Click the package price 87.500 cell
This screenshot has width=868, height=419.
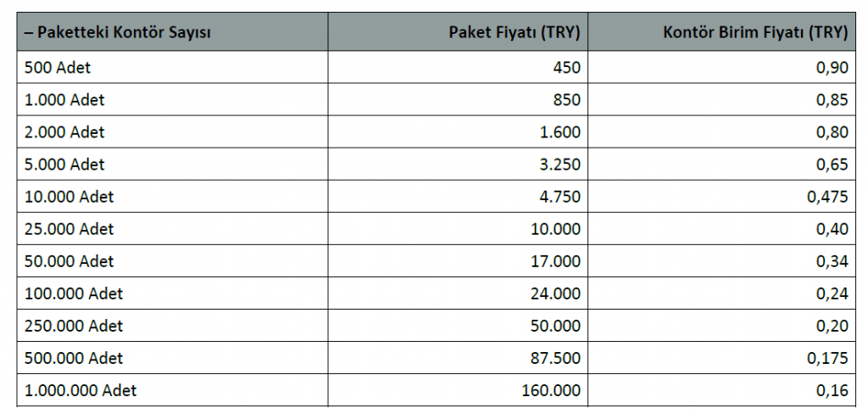pos(458,357)
